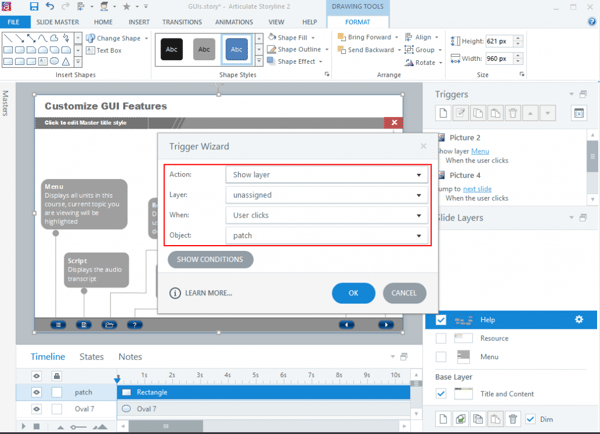Screen dimensions: 600x434
Task: Open the When dropdown showing User clicks
Action: tap(326, 215)
